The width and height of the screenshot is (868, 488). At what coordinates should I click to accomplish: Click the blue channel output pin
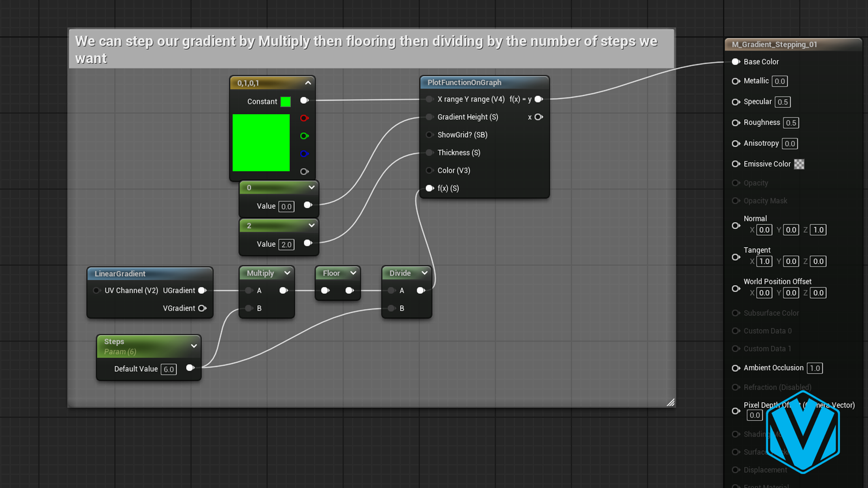pos(304,154)
